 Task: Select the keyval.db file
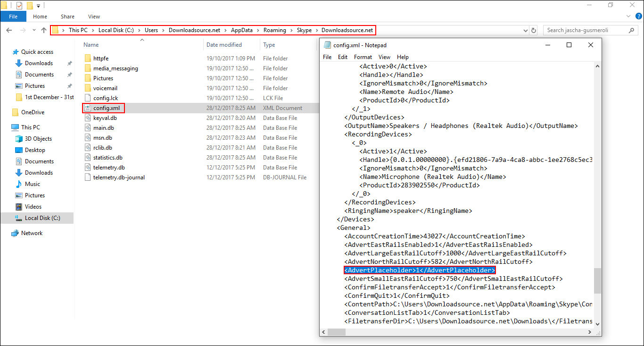pos(105,118)
